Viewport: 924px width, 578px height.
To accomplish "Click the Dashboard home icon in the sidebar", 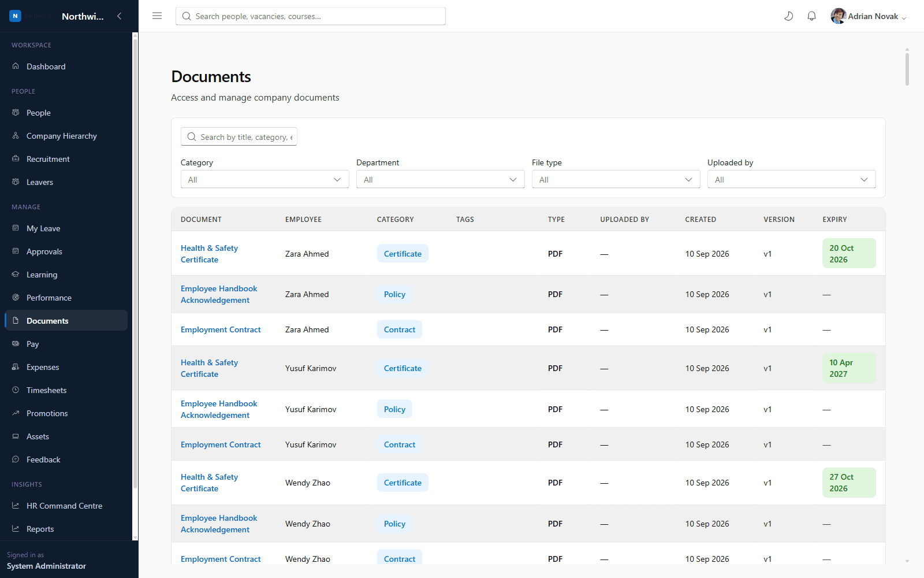I will [x=16, y=66].
